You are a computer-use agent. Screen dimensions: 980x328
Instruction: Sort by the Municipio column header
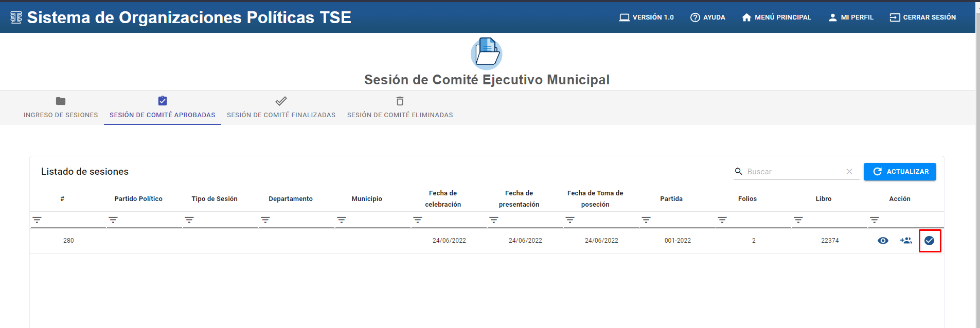(x=367, y=199)
